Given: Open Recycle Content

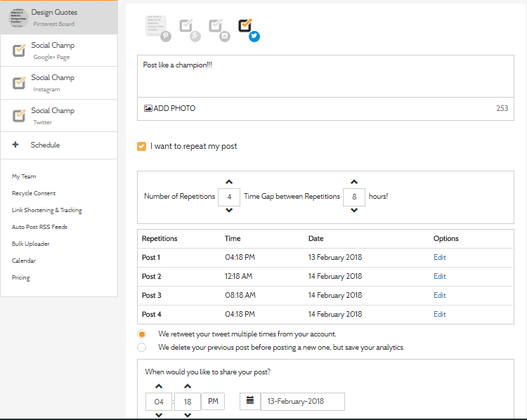Looking at the screenshot, I should tap(34, 193).
